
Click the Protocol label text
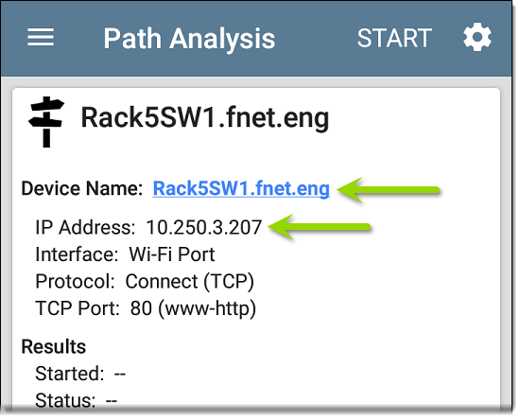click(75, 282)
